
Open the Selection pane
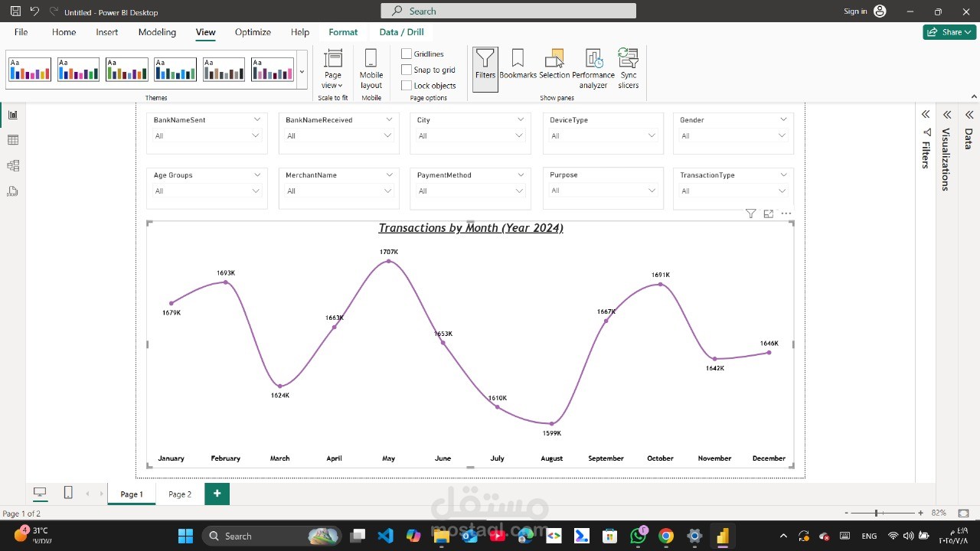pos(554,65)
